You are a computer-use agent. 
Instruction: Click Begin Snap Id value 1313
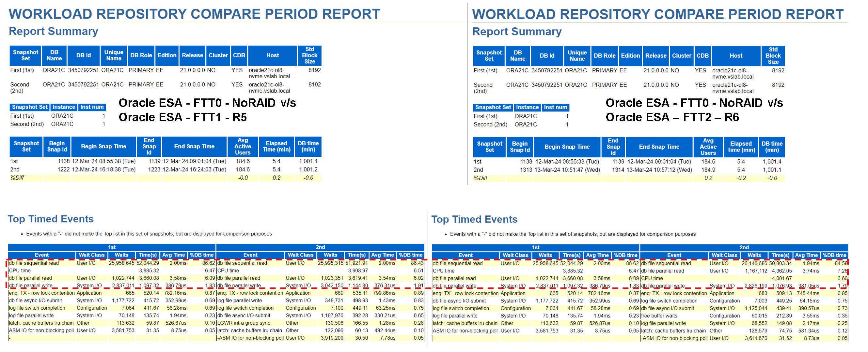click(x=526, y=170)
